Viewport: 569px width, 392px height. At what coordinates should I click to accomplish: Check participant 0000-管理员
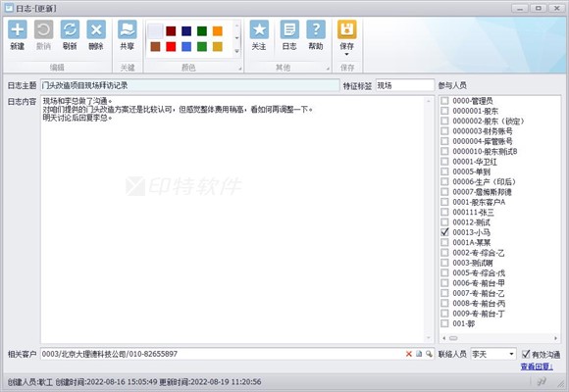pos(444,100)
